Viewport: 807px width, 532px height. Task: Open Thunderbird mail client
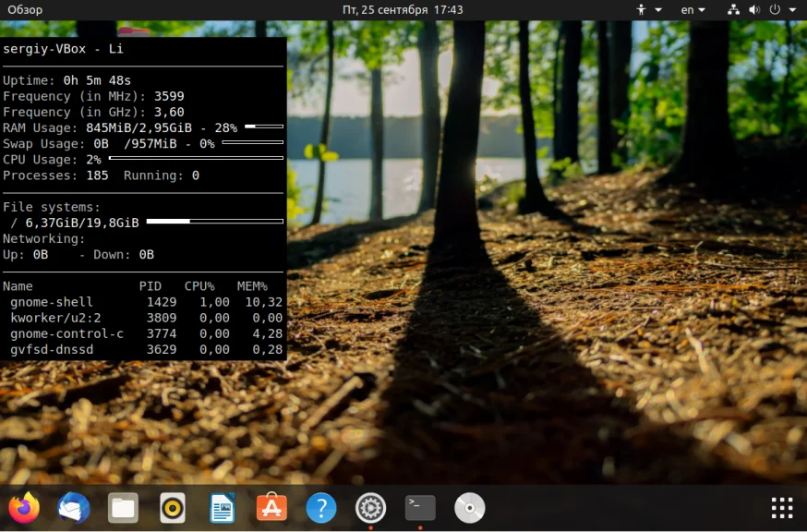(x=74, y=507)
